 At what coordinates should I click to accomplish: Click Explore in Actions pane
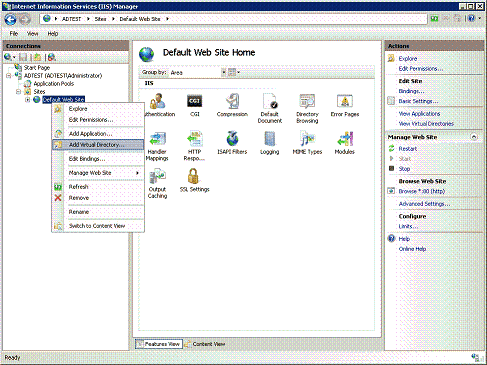point(408,58)
